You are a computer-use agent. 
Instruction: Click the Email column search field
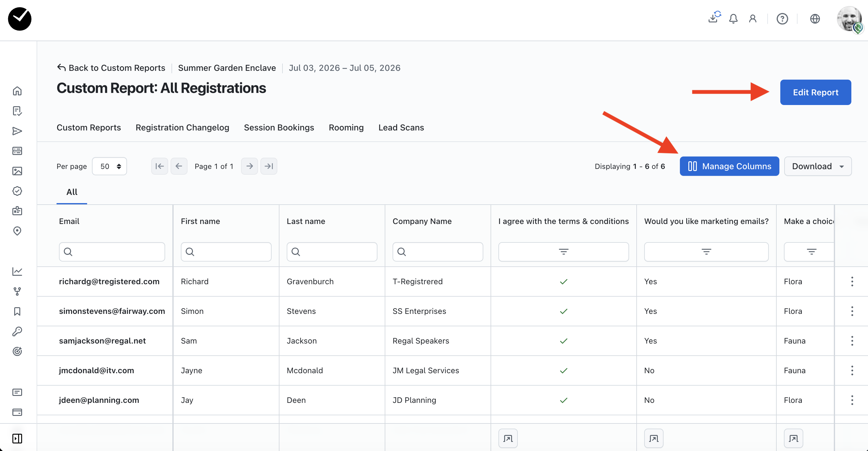click(112, 252)
